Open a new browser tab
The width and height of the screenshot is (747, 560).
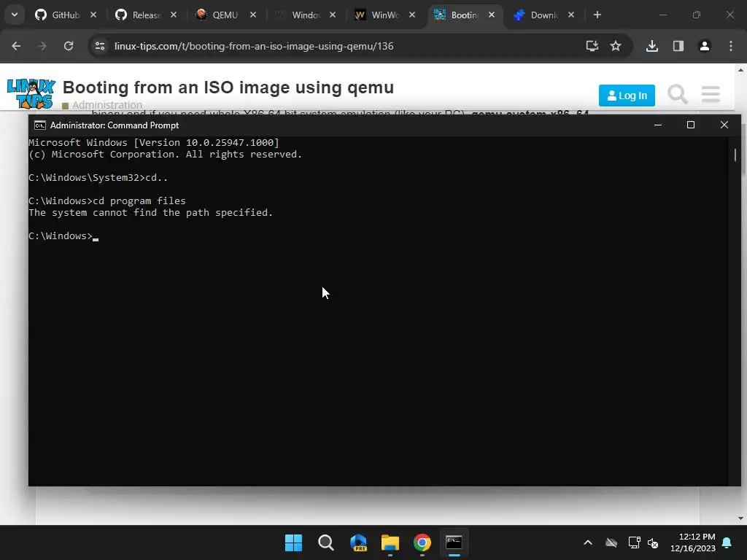pyautogui.click(x=597, y=15)
